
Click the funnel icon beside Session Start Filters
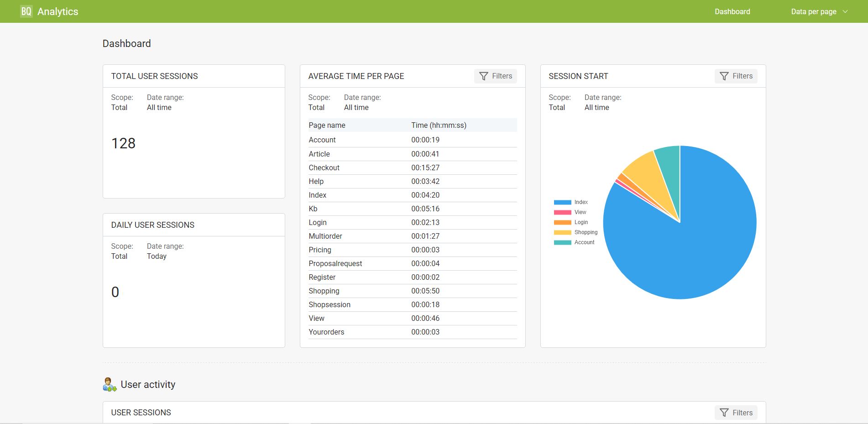(x=724, y=76)
